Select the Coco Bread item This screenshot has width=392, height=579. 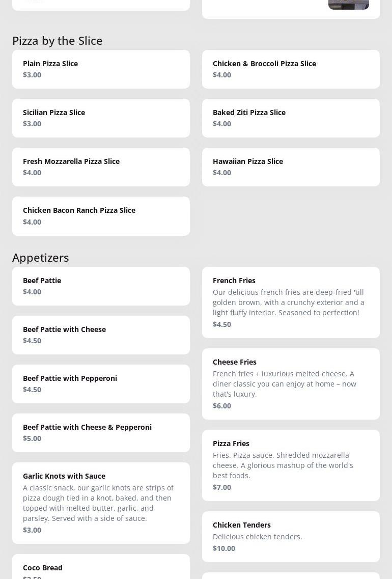click(101, 569)
